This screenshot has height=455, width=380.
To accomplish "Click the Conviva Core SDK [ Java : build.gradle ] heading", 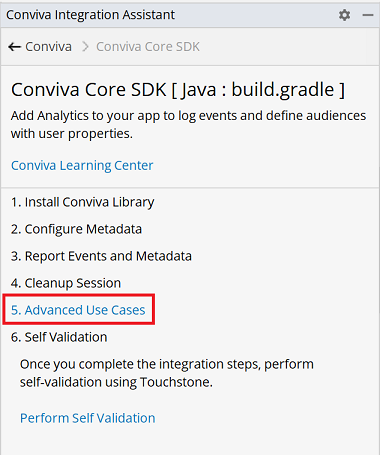I will pyautogui.click(x=178, y=90).
